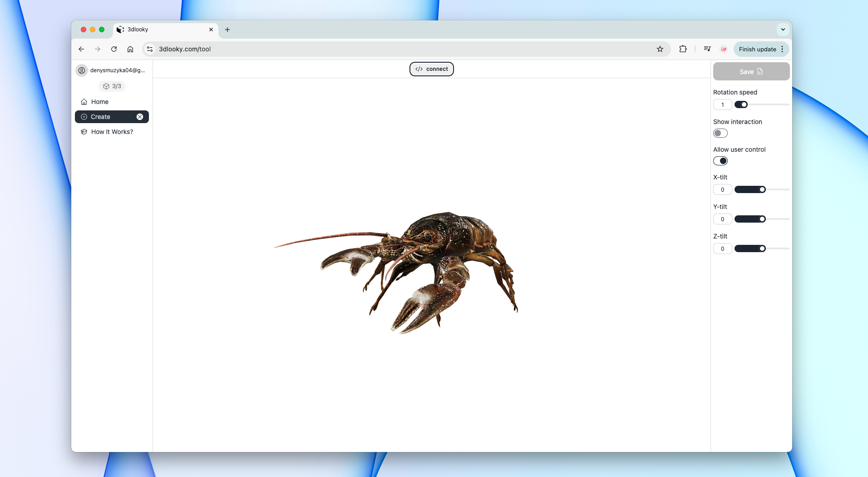The width and height of the screenshot is (868, 477).
Task: Adjust the Z-tilt slider
Action: click(x=762, y=248)
